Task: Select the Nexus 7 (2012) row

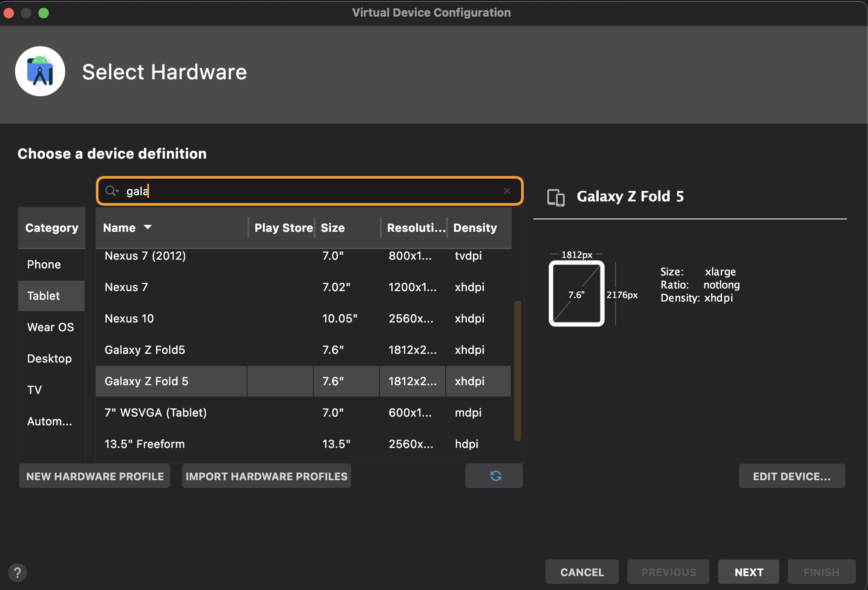Action: (303, 256)
